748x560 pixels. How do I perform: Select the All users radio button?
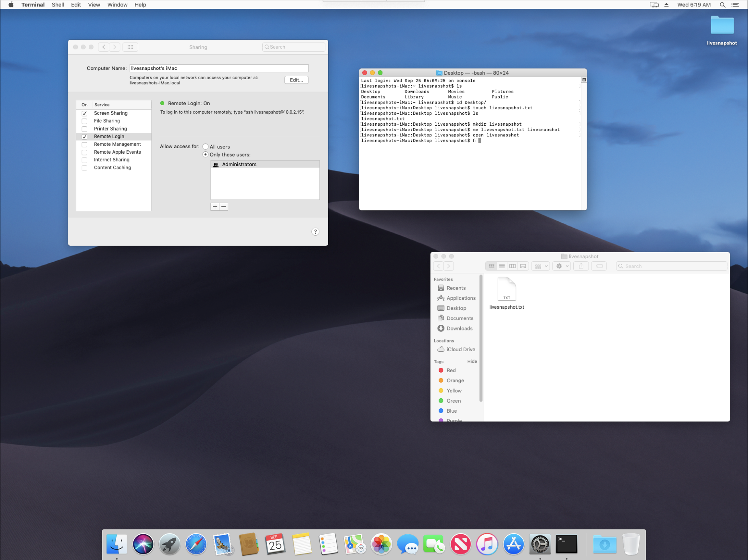[206, 147]
